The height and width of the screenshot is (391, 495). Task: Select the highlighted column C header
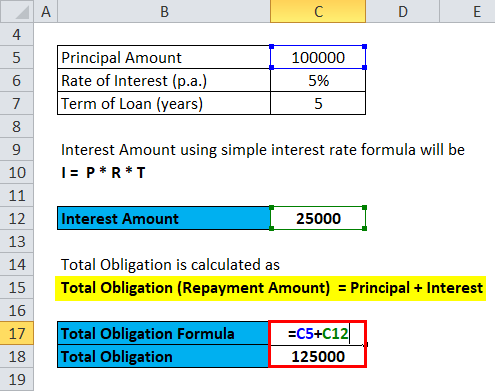[318, 11]
